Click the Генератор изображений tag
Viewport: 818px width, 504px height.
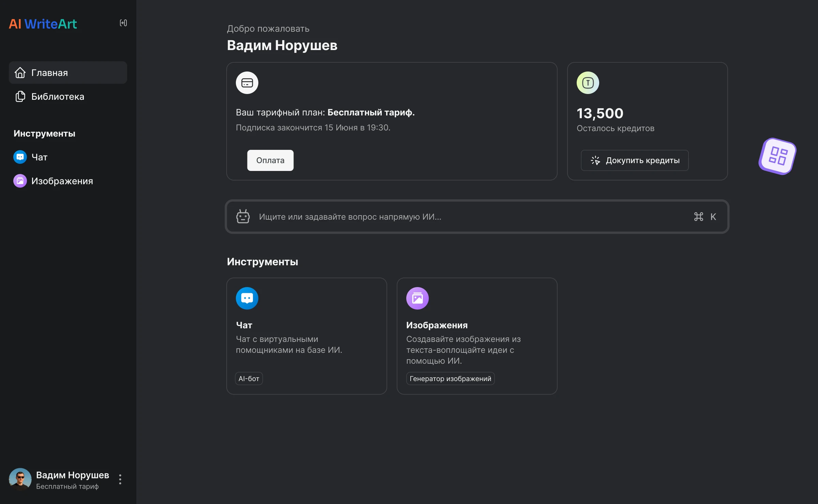(450, 379)
